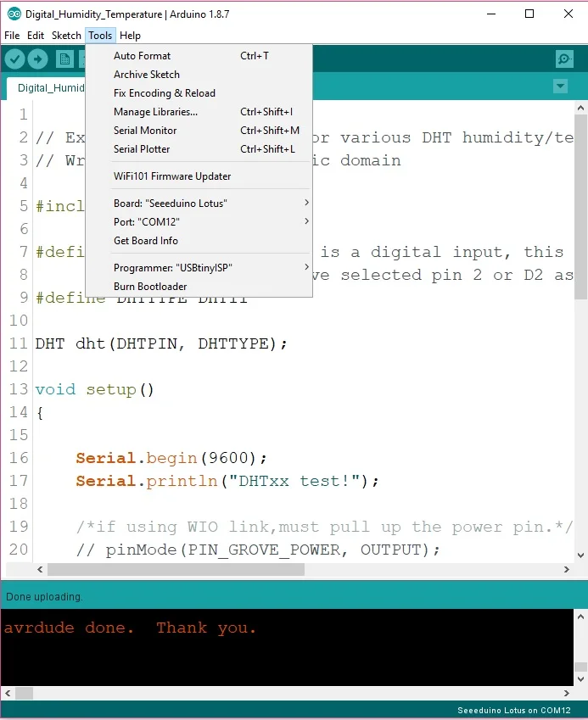This screenshot has height=720, width=588.
Task: Click editor scrollbar down arrow
Action: coord(580,555)
